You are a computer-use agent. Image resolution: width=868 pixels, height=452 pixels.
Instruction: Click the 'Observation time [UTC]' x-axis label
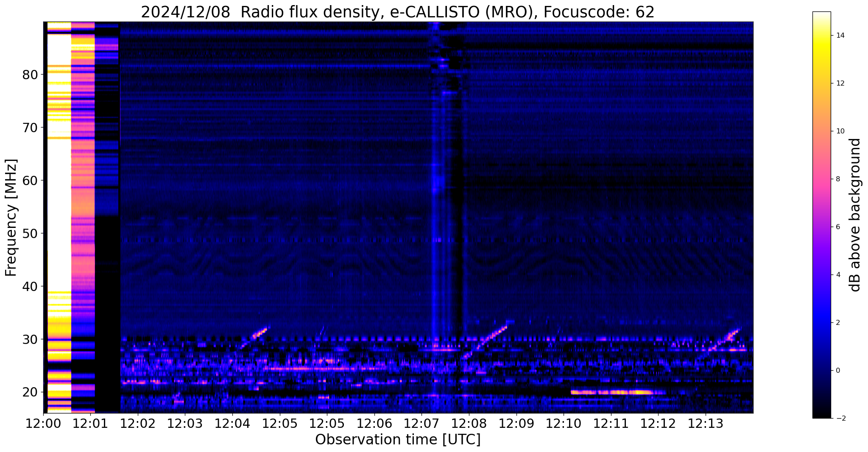[398, 440]
